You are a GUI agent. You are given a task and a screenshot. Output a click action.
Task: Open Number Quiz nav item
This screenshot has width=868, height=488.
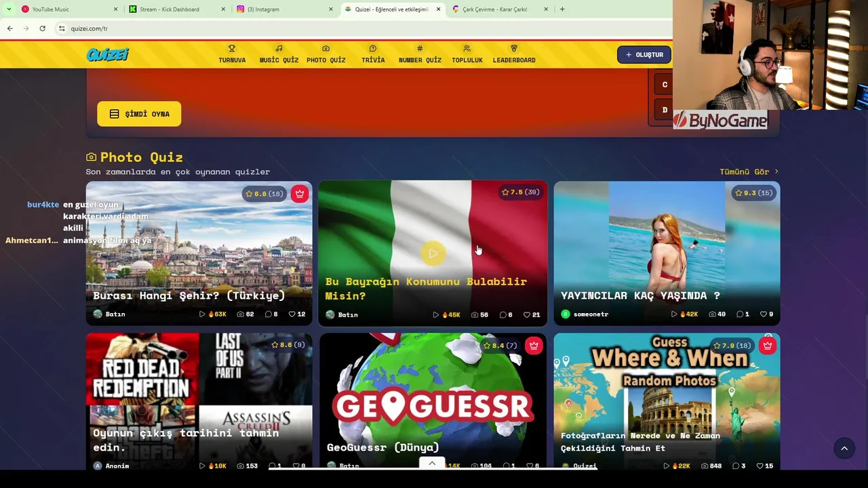420,54
